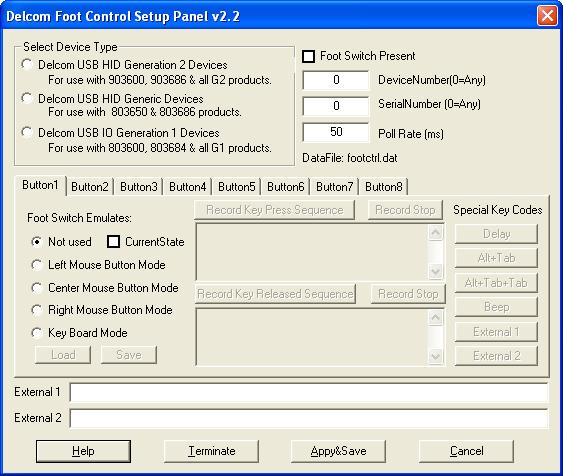Focus the DeviceNumber input field

[x=336, y=80]
